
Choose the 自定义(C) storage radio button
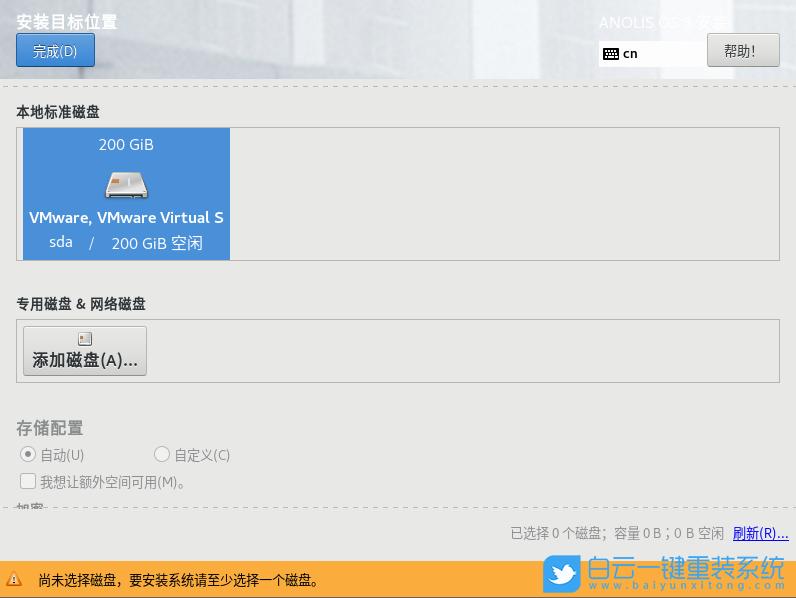[162, 455]
